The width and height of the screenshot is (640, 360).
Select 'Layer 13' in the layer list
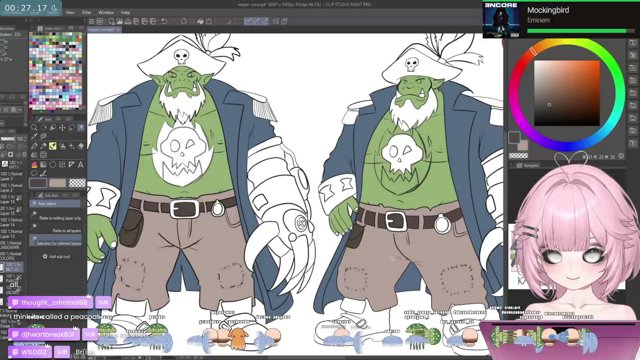point(12,233)
